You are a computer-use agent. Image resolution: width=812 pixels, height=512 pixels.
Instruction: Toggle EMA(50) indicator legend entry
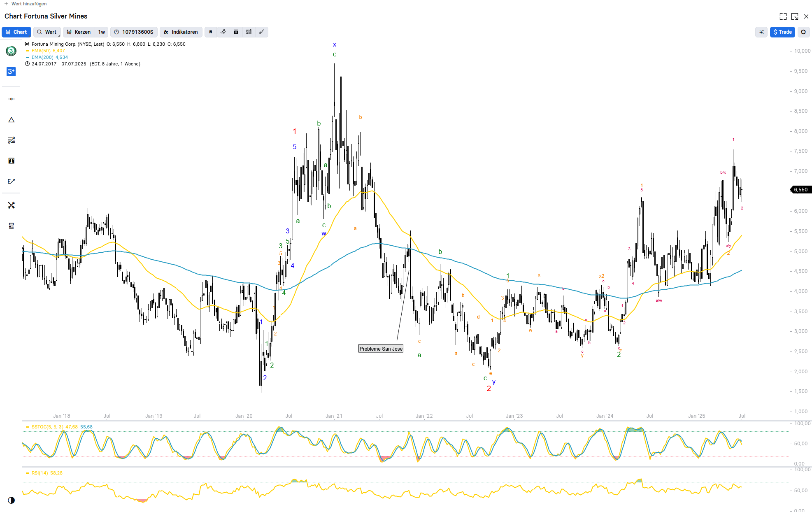click(48, 51)
